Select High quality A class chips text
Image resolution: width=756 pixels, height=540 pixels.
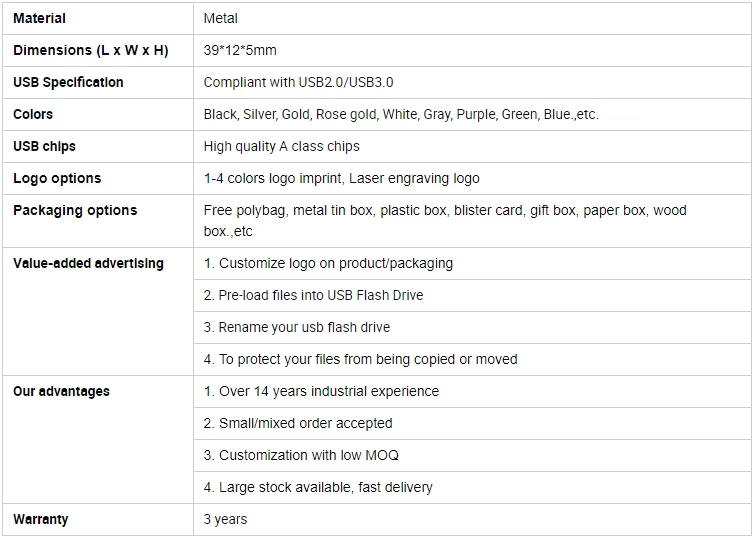tap(281, 146)
